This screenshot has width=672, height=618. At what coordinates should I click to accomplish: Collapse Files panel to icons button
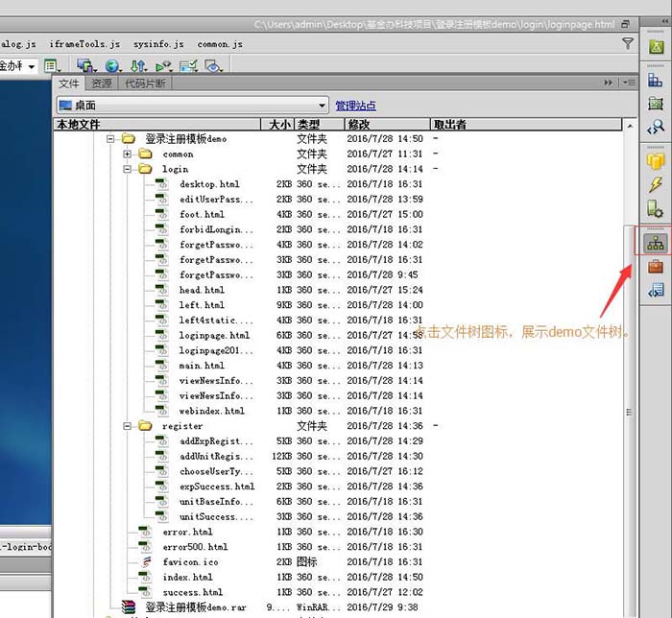608,83
